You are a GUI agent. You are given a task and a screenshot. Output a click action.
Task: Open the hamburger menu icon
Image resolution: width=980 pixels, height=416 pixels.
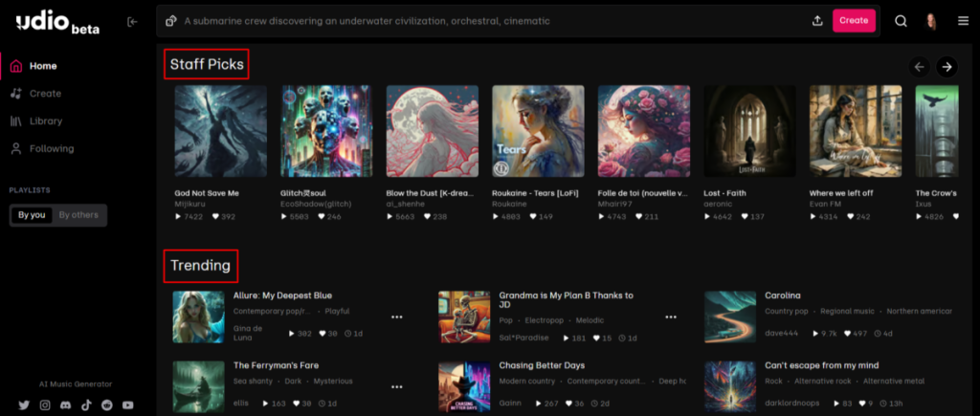pyautogui.click(x=963, y=21)
